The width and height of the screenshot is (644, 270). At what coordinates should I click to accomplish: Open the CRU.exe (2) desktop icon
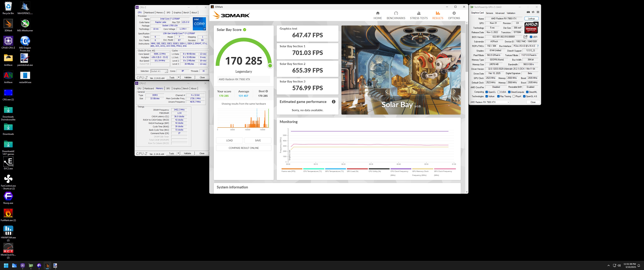tap(8, 94)
